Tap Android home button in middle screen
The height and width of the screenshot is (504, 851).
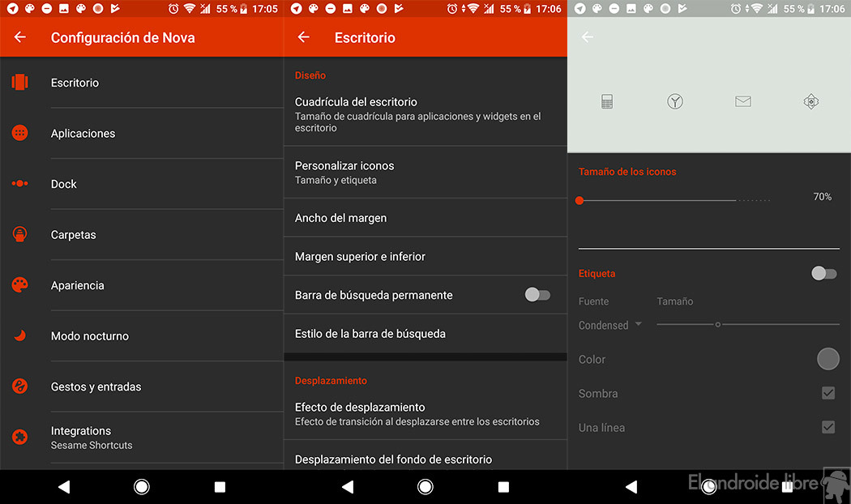tap(425, 487)
